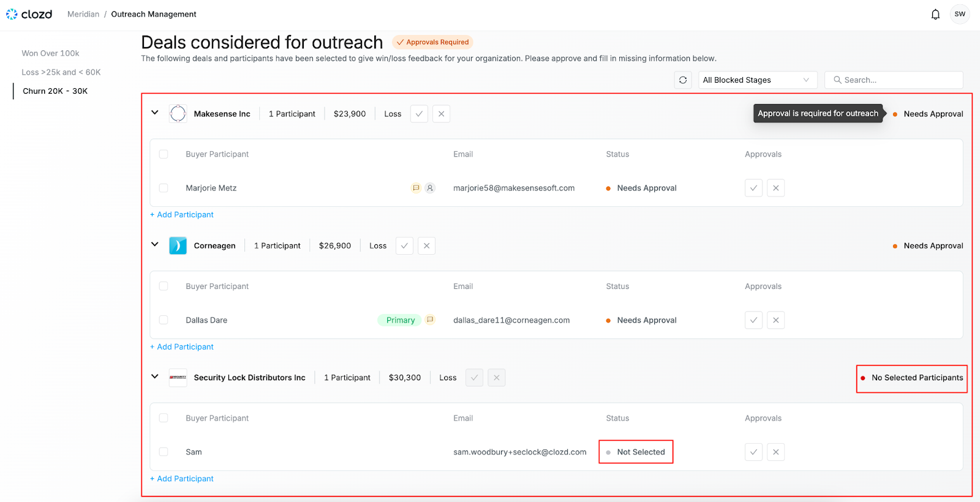The width and height of the screenshot is (980, 502).
Task: Collapse the Security Lock Distributors Inc section
Action: pos(155,376)
